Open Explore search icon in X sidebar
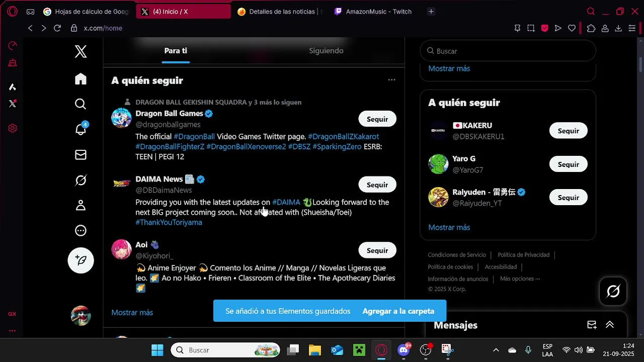 [x=80, y=104]
